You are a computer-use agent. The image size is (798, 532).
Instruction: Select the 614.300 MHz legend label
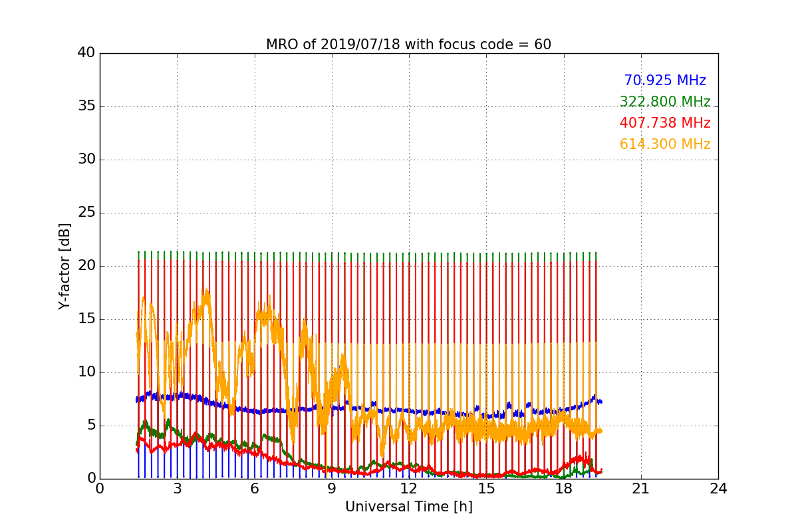click(665, 144)
